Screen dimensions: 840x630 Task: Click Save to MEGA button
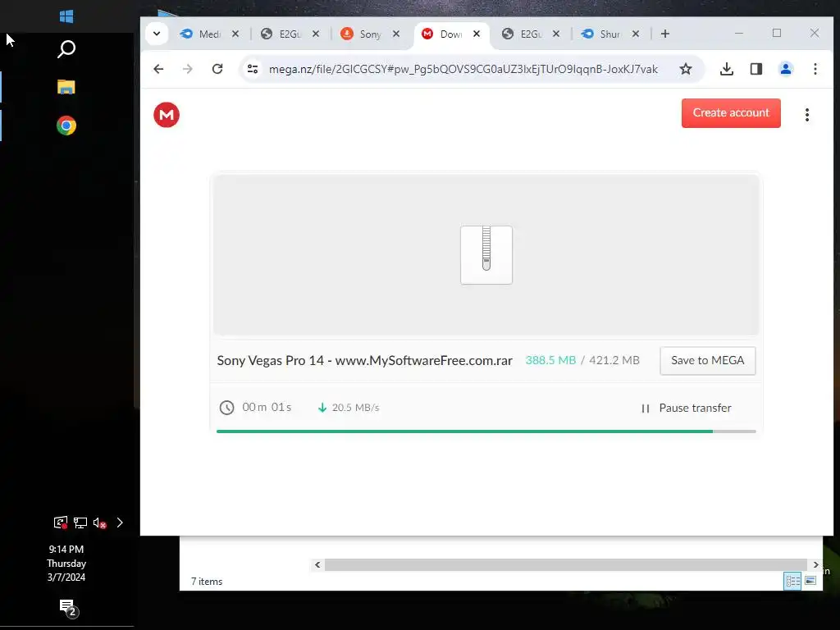click(708, 361)
